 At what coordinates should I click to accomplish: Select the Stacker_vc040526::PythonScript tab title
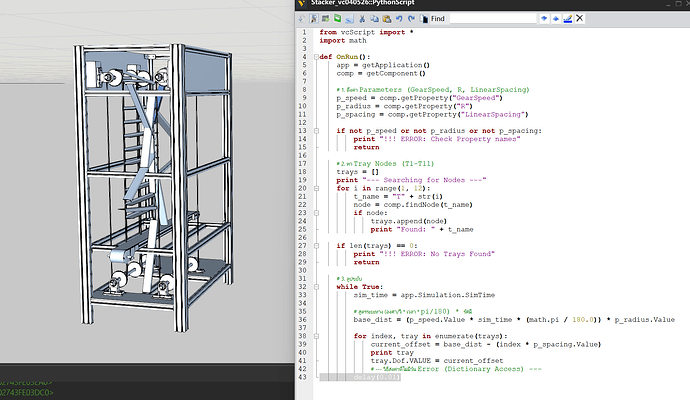point(364,4)
